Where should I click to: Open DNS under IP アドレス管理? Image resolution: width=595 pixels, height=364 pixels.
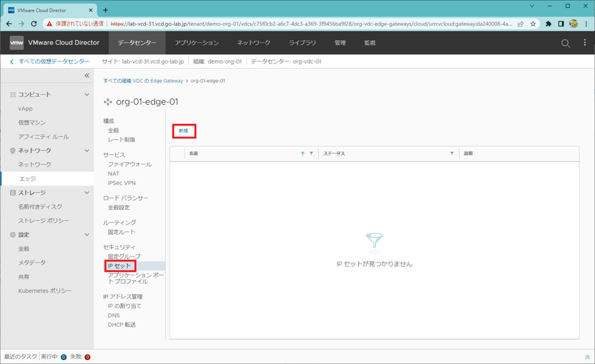(114, 315)
